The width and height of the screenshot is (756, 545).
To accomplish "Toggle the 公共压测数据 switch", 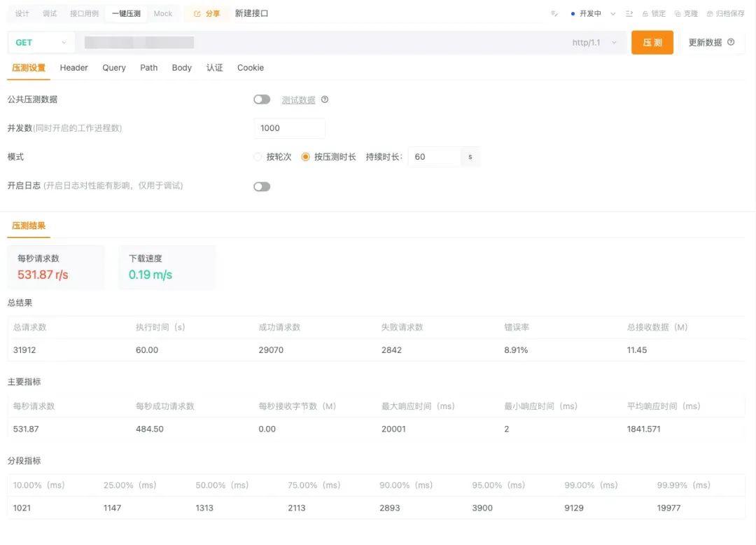I will (x=262, y=99).
